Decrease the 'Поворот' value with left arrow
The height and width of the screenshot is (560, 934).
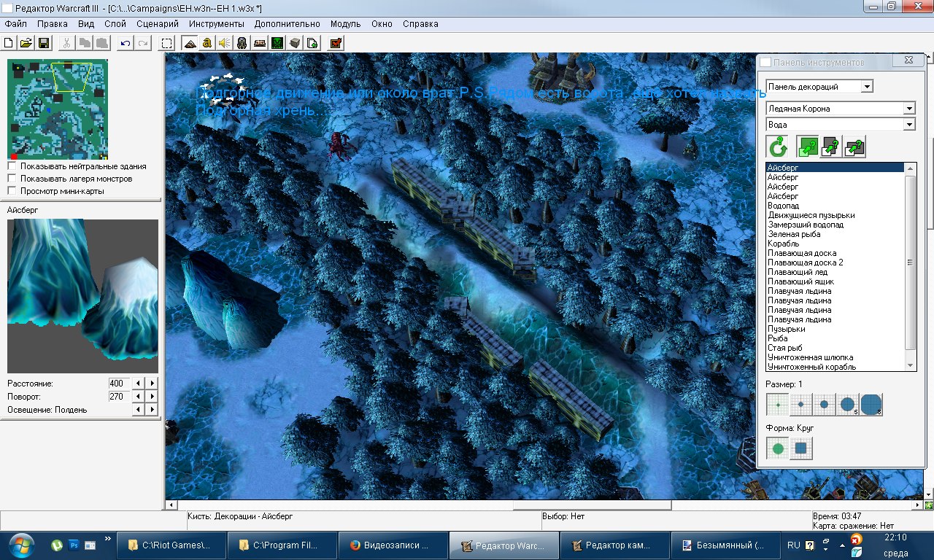click(x=139, y=396)
